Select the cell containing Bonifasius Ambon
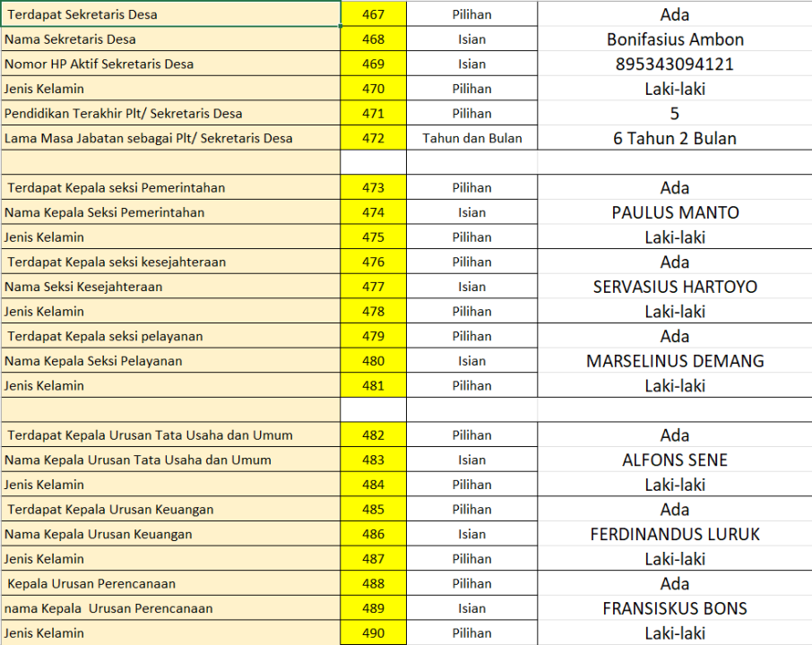The width and height of the screenshot is (812, 645). pos(674,39)
